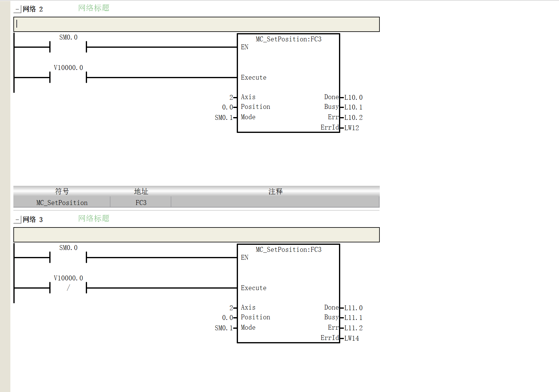Select the MC_SetPosition:FC3 block title in network 2
This screenshot has height=392, width=559.
point(288,39)
